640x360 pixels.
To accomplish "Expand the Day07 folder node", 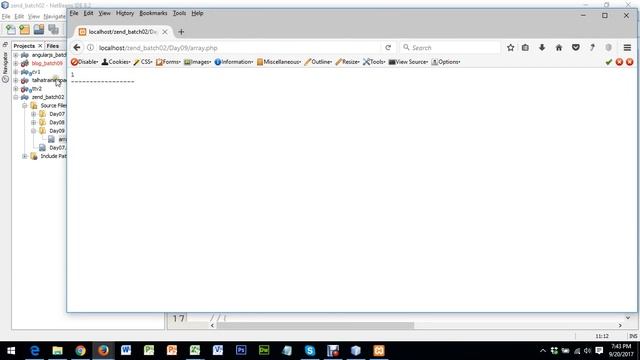I will [33, 114].
